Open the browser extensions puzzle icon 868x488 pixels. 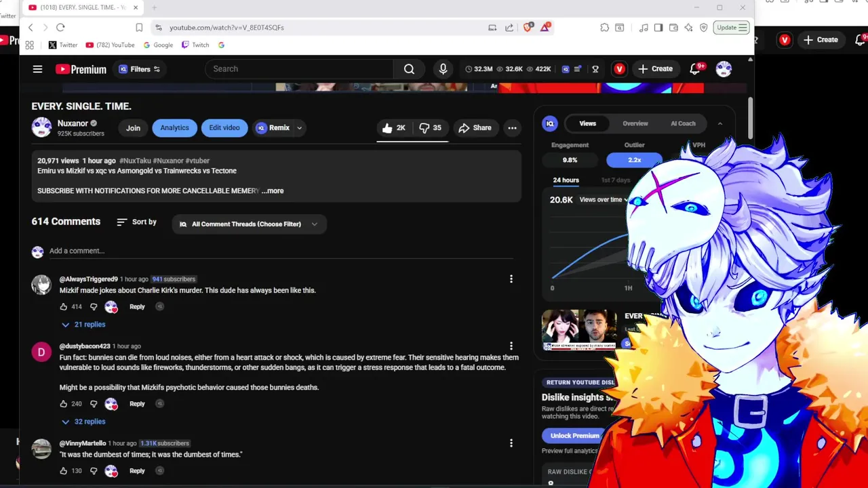[604, 27]
